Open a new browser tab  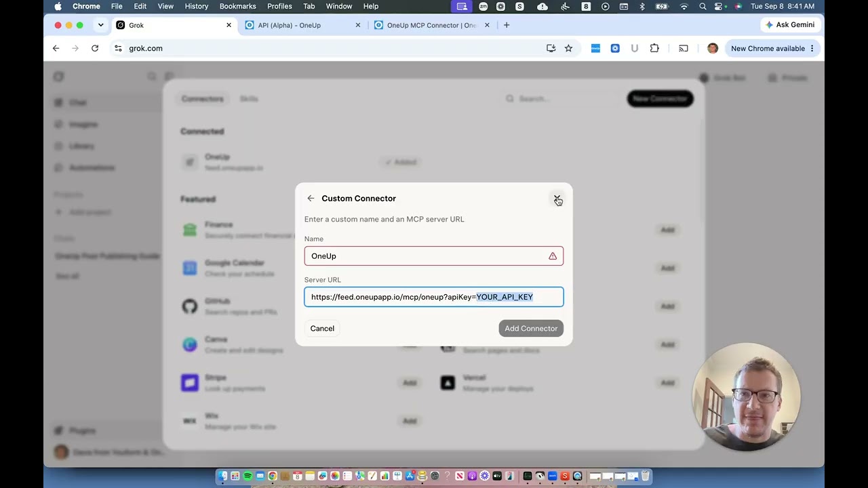506,25
